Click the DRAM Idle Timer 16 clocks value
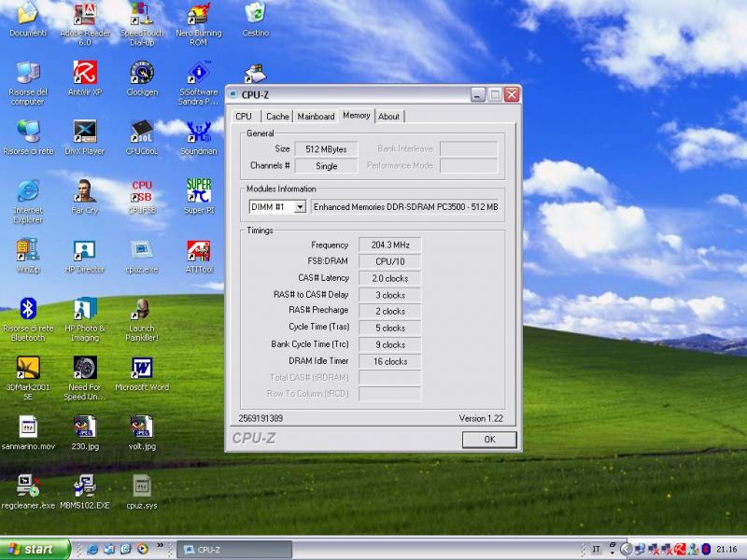The image size is (747, 560). click(x=390, y=361)
